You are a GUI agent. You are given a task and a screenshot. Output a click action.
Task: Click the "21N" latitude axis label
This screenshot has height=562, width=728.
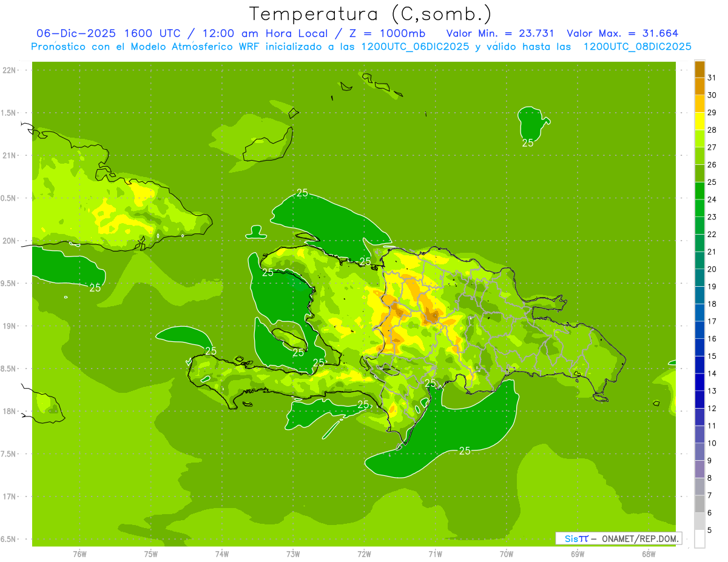(x=9, y=156)
